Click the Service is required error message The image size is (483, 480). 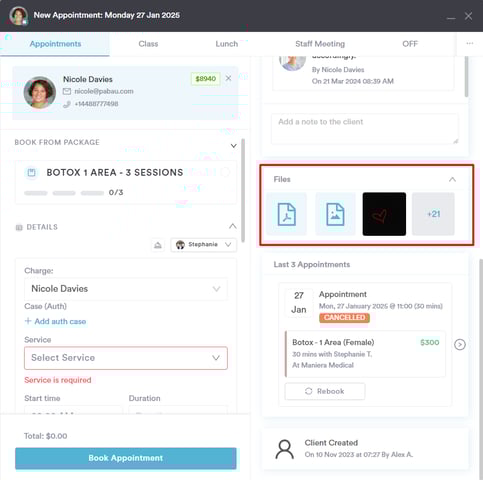pos(58,380)
